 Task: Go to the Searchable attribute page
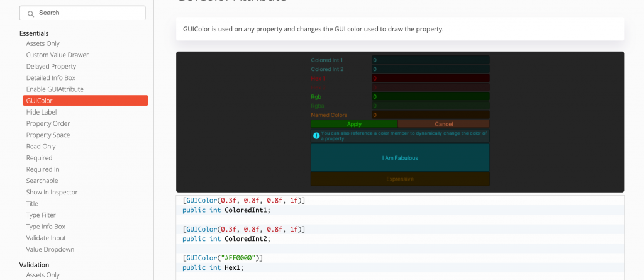pyautogui.click(x=42, y=181)
